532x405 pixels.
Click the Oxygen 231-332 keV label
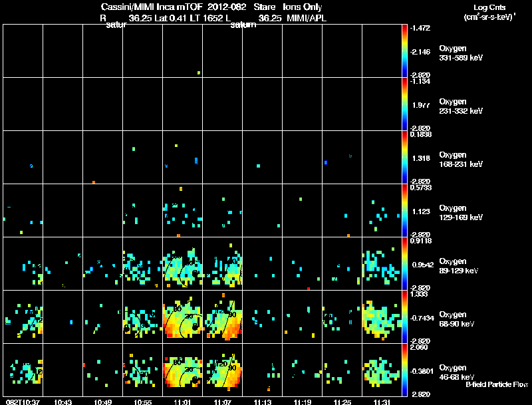tap(461, 106)
